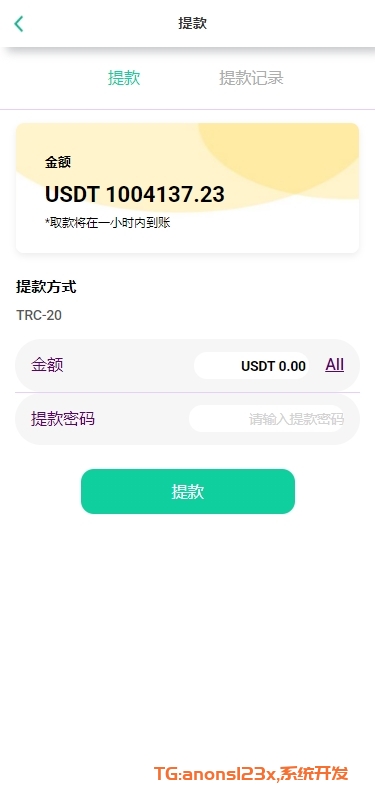Click the TG:anonsl23x watermark text
This screenshot has height=810, width=375.
pyautogui.click(x=217, y=774)
